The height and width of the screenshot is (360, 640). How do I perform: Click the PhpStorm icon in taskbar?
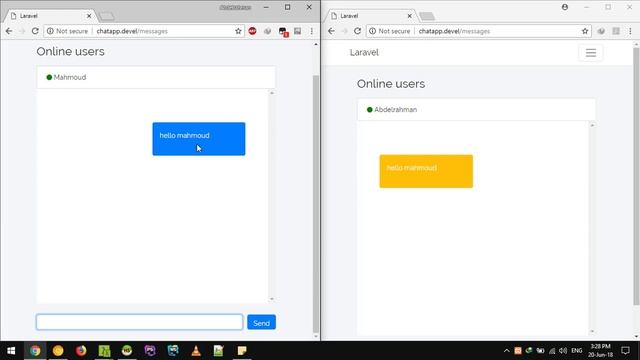[150, 351]
